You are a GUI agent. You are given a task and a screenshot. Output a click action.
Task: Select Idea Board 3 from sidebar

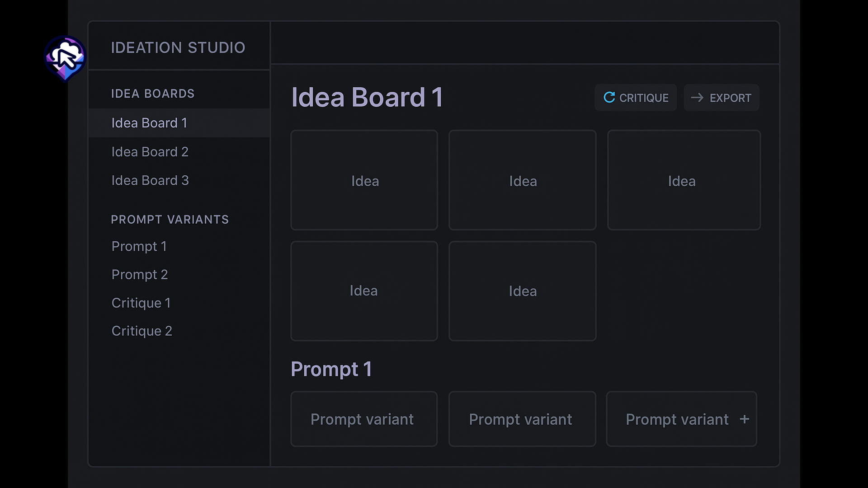click(x=150, y=180)
